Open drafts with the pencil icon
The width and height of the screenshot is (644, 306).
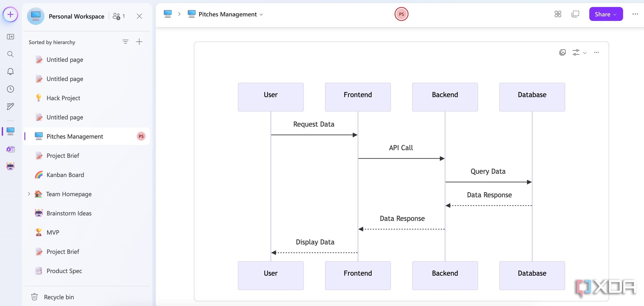point(10,107)
